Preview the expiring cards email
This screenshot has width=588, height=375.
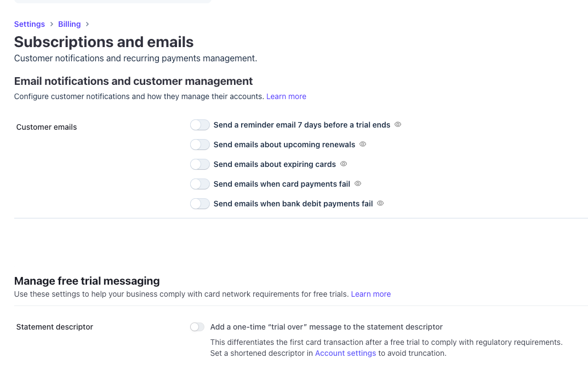344,164
